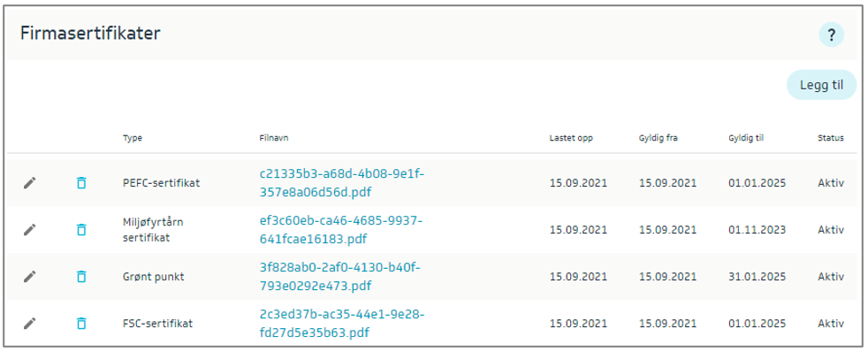Image resolution: width=868 pixels, height=352 pixels.
Task: Open edit pencil for FSC-sertifikat
Action: 30,324
